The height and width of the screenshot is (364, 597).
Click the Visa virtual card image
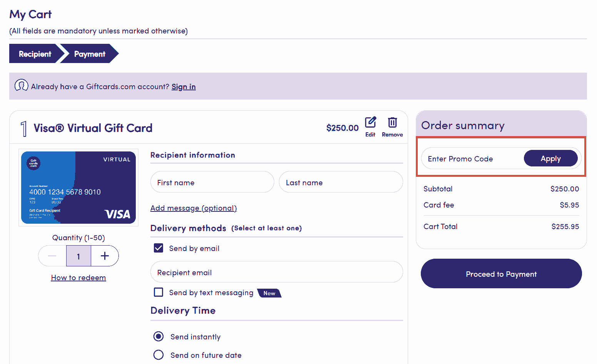[78, 188]
